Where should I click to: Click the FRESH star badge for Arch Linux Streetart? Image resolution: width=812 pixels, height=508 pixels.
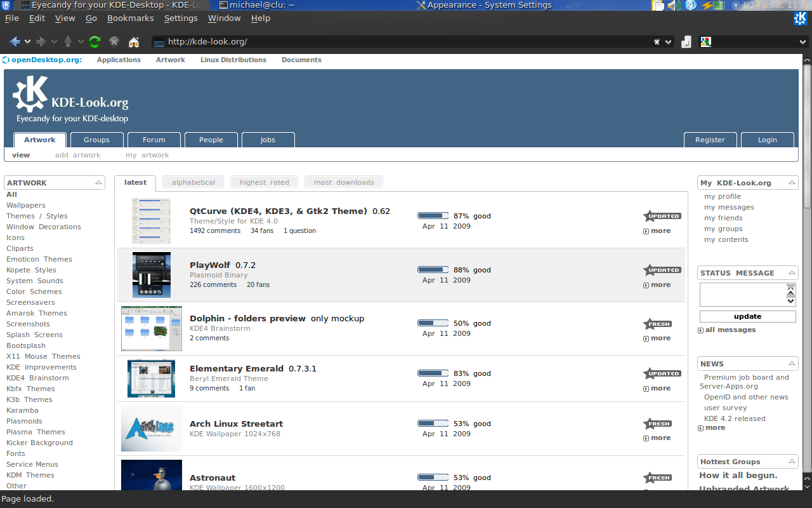click(657, 424)
